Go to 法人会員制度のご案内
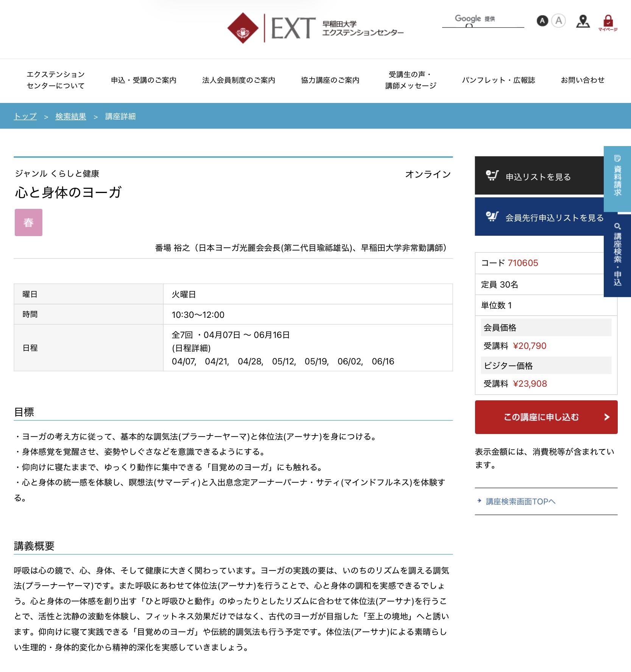Screen dimensions: 631x672 pos(238,80)
